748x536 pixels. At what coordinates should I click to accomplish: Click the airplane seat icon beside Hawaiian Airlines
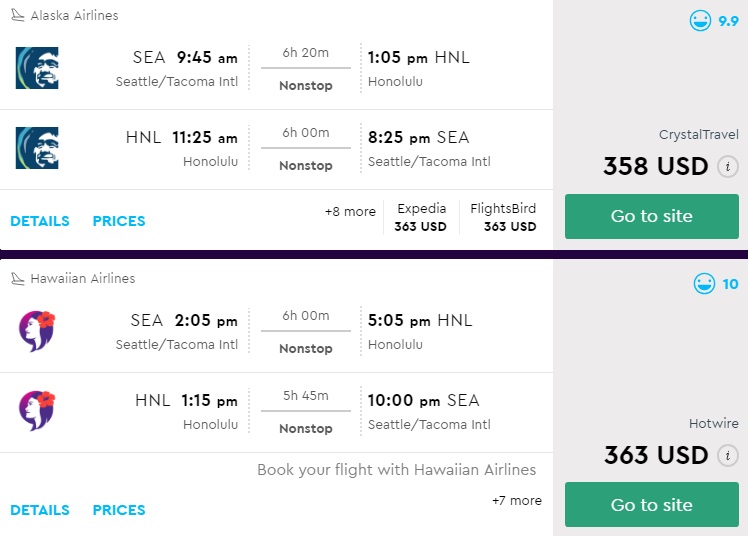[x=18, y=279]
